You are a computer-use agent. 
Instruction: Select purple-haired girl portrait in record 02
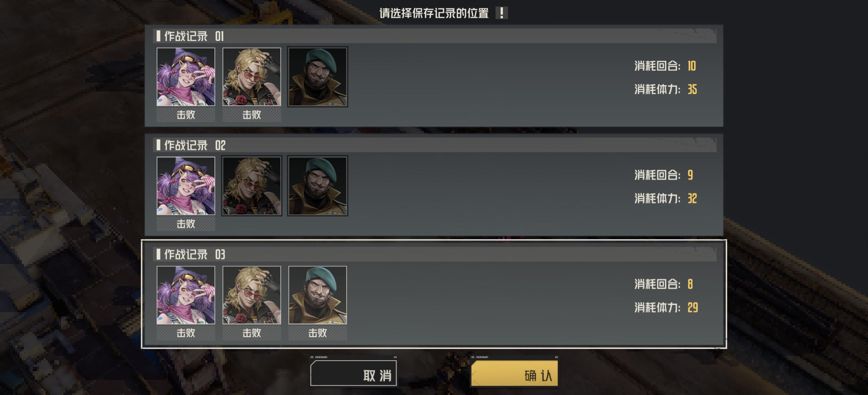tap(186, 186)
